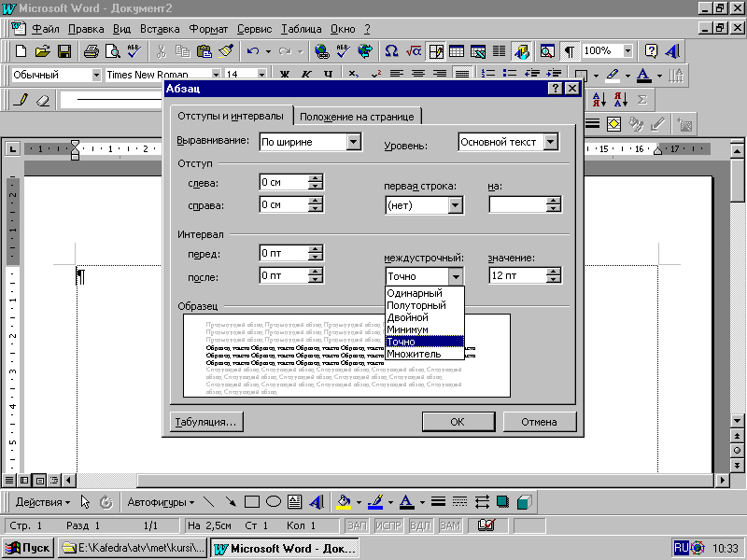Click the AutoSum sigma icon
This screenshot has height=560, width=747.
point(642,100)
